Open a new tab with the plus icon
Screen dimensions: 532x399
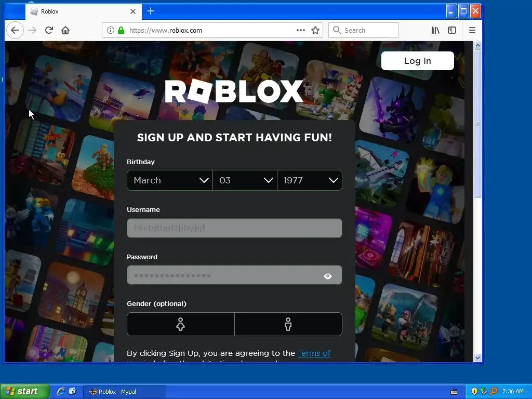point(151,11)
